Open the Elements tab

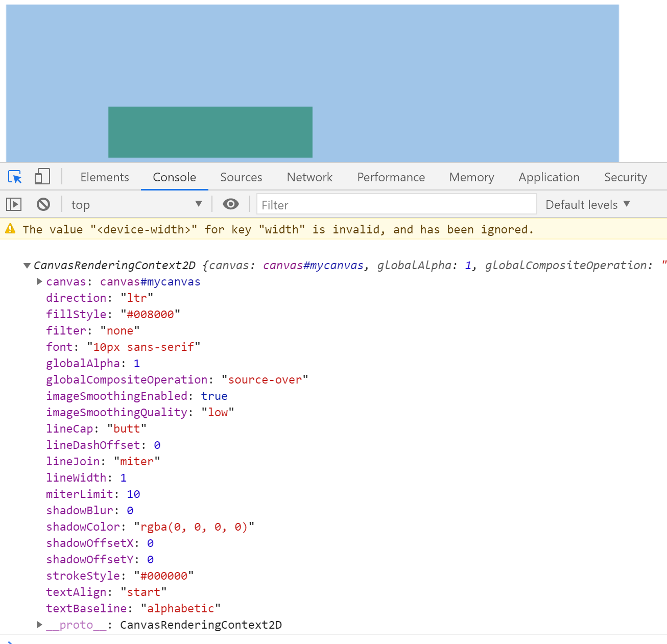click(x=105, y=177)
